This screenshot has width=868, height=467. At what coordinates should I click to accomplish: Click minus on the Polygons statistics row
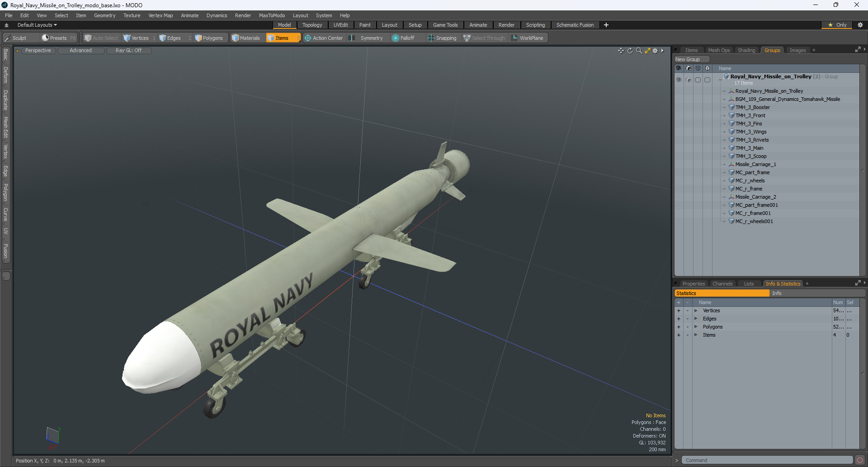[688, 327]
